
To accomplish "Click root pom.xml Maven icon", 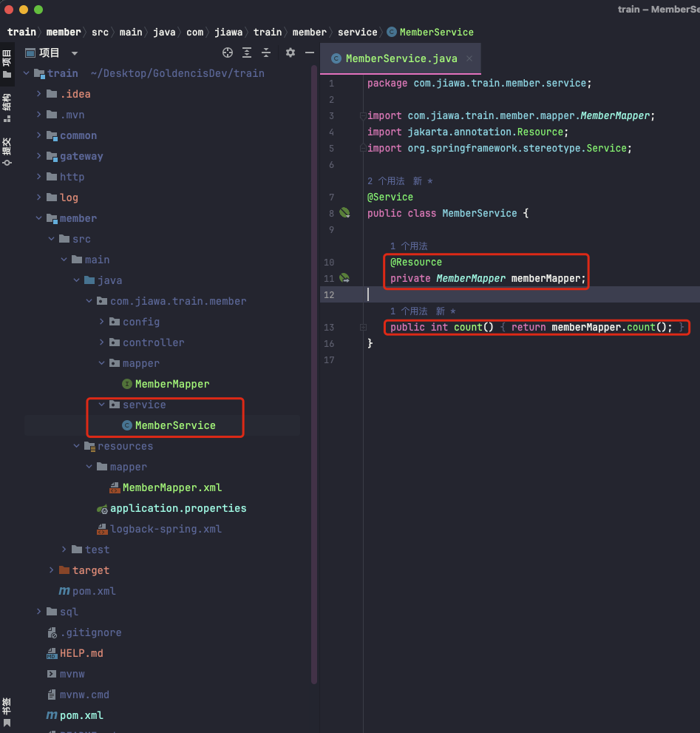I will click(52, 716).
